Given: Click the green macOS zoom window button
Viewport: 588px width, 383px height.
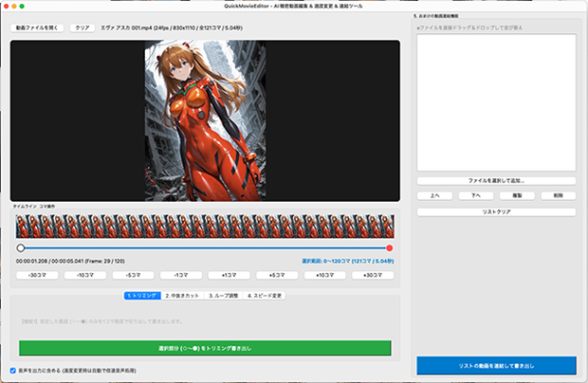Looking at the screenshot, I should (x=22, y=6).
